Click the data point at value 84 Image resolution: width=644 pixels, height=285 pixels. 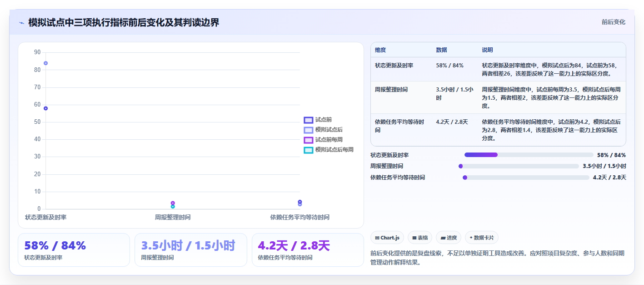(x=46, y=63)
